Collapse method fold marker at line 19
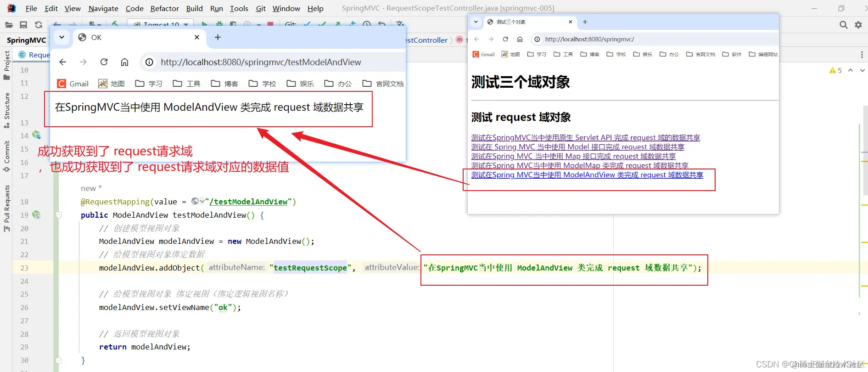This screenshot has width=868, height=372. pyautogui.click(x=59, y=215)
